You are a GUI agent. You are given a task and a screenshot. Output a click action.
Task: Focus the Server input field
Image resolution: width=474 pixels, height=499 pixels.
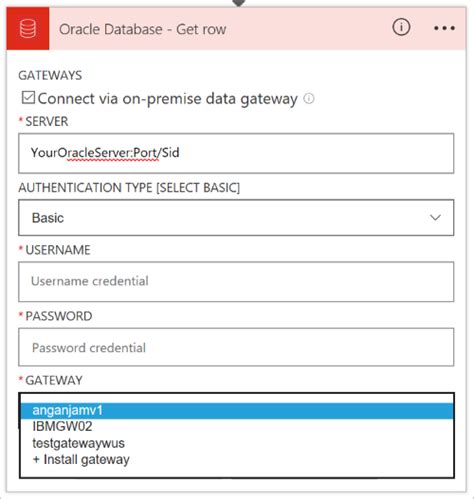coord(236,153)
